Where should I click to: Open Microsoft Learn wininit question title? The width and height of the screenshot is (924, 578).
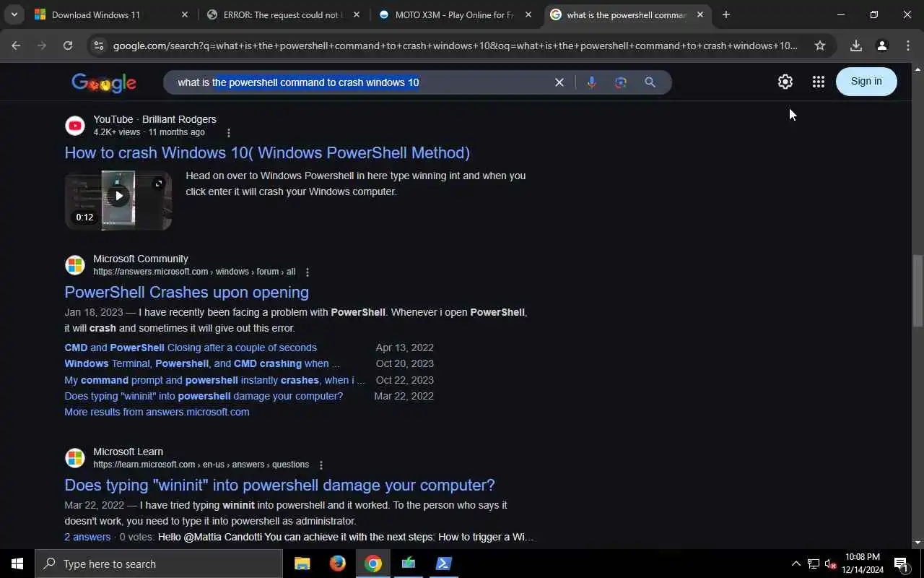point(279,485)
